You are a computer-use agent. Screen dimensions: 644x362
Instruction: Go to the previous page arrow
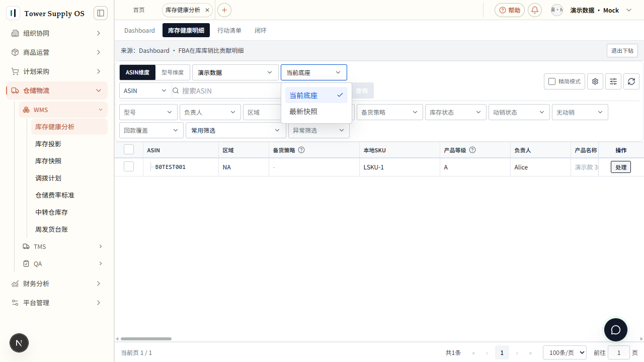[x=487, y=353]
